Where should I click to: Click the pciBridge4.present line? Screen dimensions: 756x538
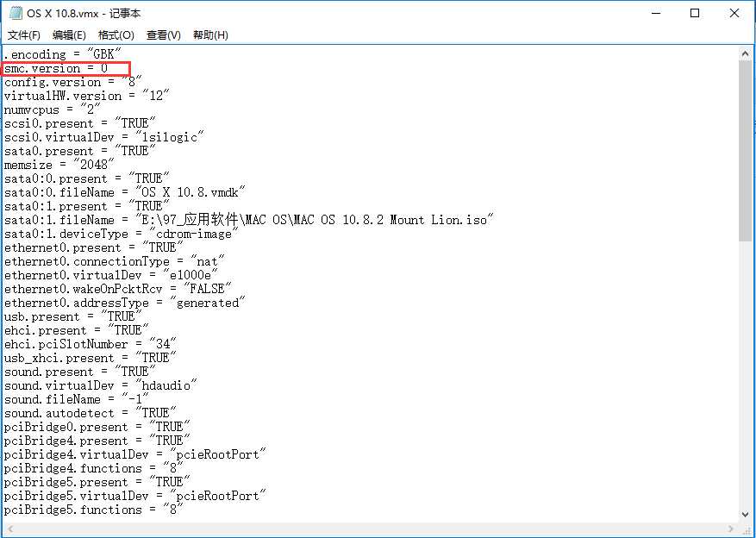coord(97,441)
